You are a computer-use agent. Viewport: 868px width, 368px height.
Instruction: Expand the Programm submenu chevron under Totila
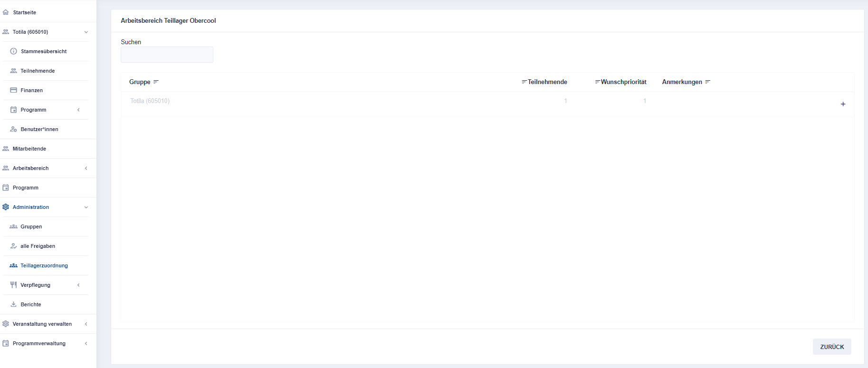(78, 110)
